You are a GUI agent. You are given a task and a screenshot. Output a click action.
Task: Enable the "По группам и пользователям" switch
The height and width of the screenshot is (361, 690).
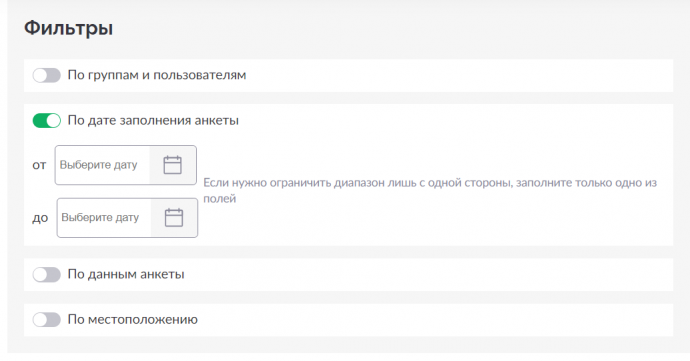pos(47,75)
